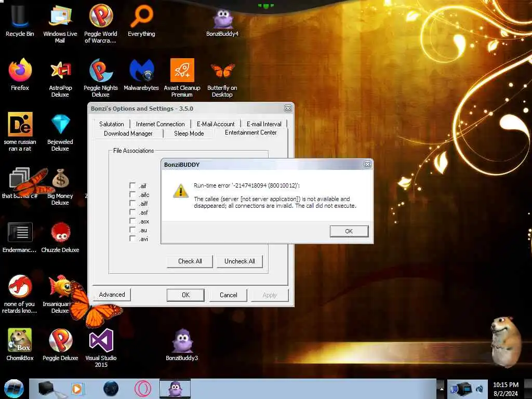
Task: Click the warning triangle in error dialog
Action: click(x=181, y=191)
